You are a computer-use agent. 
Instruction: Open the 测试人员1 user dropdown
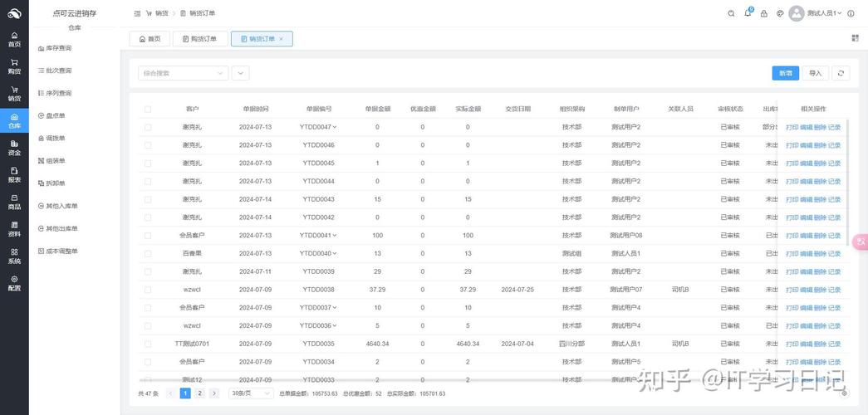[824, 13]
